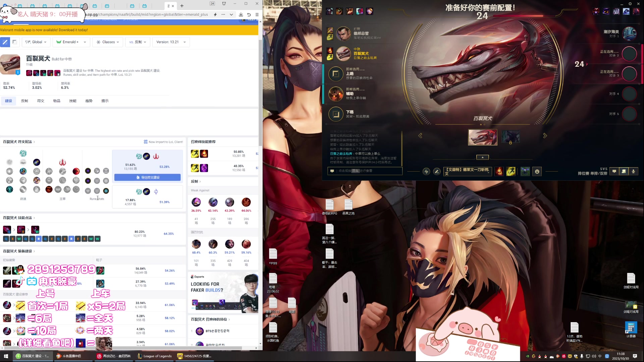The width and height of the screenshot is (644, 362).
Task: Open desktop file 恶果之地
Action: coord(348,207)
